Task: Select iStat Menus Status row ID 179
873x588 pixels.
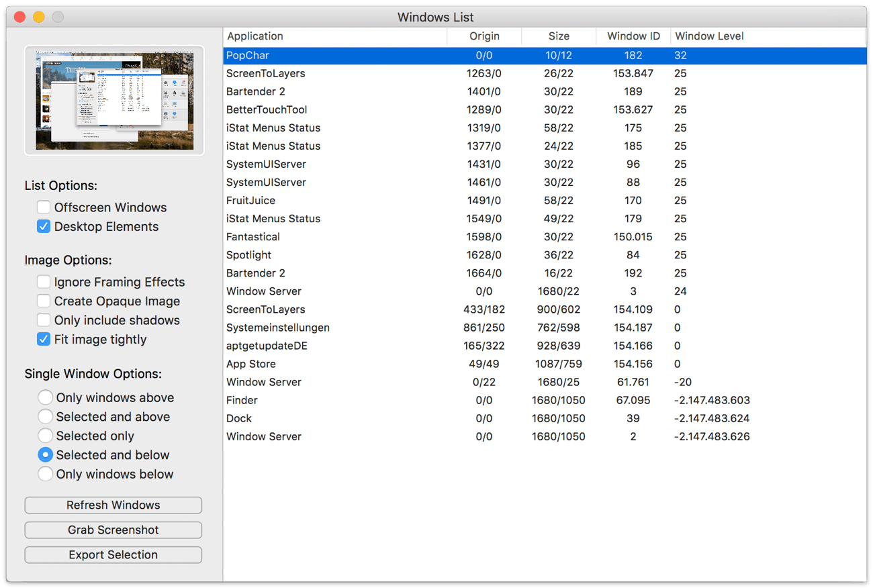Action: pyautogui.click(x=545, y=218)
